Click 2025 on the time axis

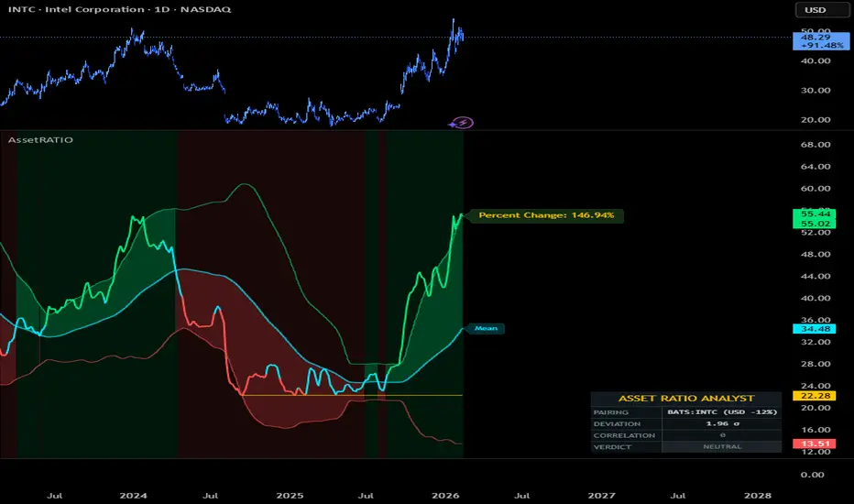point(290,495)
